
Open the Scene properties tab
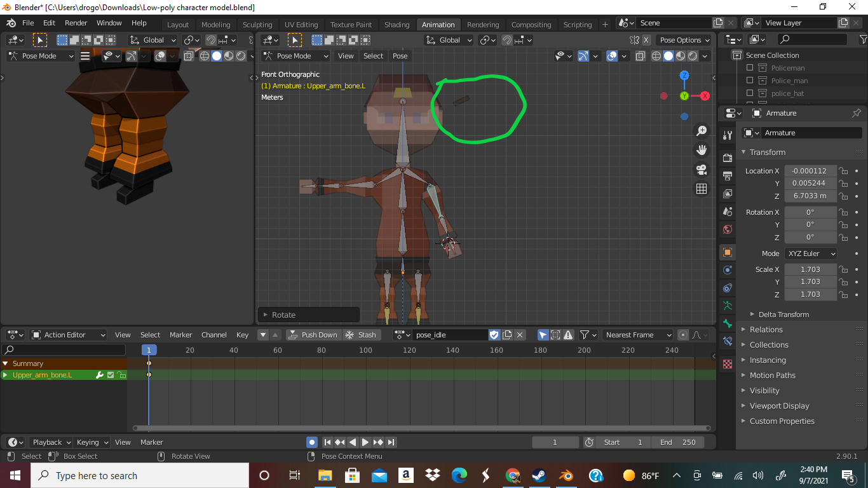click(x=728, y=211)
